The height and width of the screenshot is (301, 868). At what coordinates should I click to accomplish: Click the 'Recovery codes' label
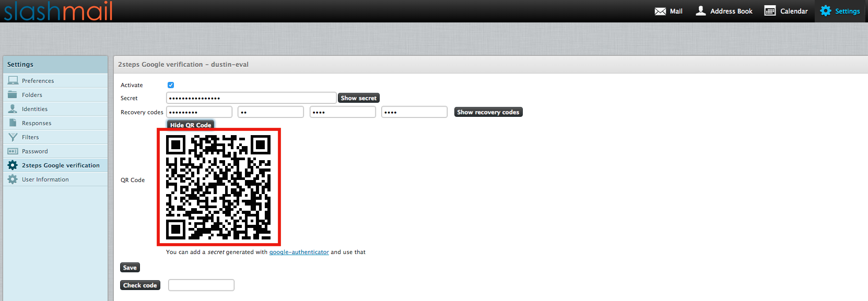[x=142, y=112]
